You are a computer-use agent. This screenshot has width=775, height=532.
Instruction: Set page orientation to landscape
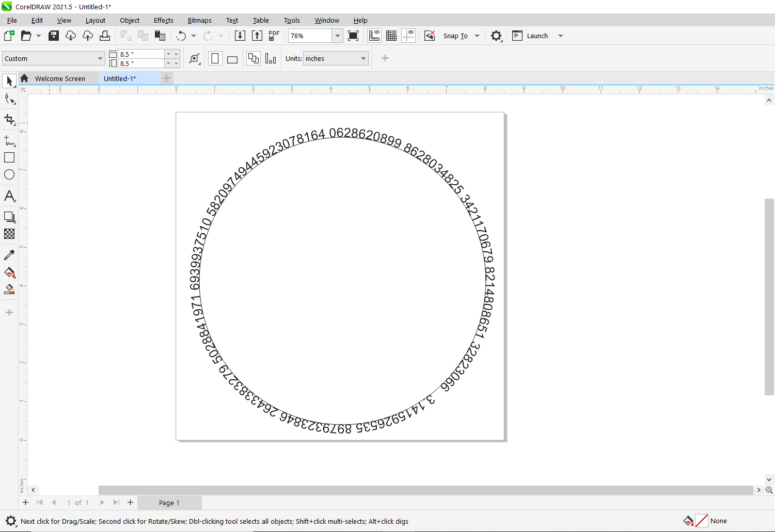(x=232, y=58)
